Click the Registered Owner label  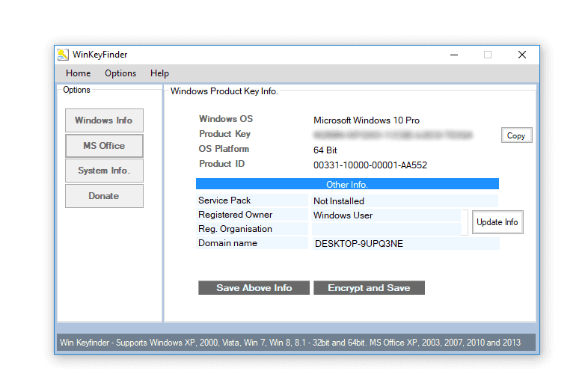pyautogui.click(x=235, y=215)
